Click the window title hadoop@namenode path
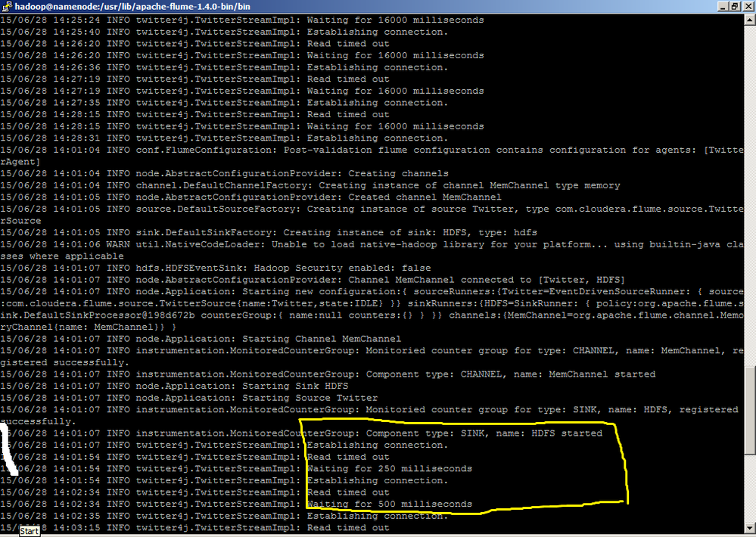This screenshot has height=537, width=756. pos(132,6)
